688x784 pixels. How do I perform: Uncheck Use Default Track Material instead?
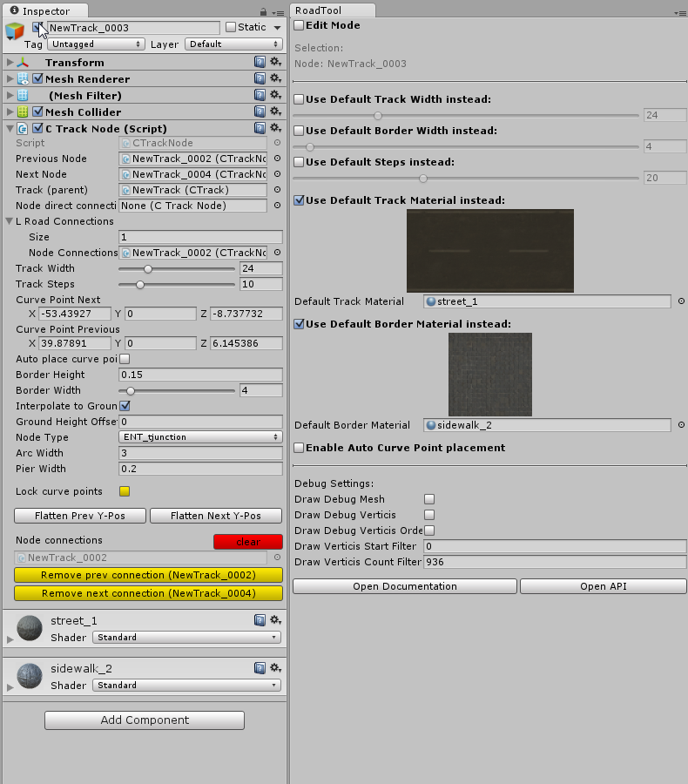(299, 200)
